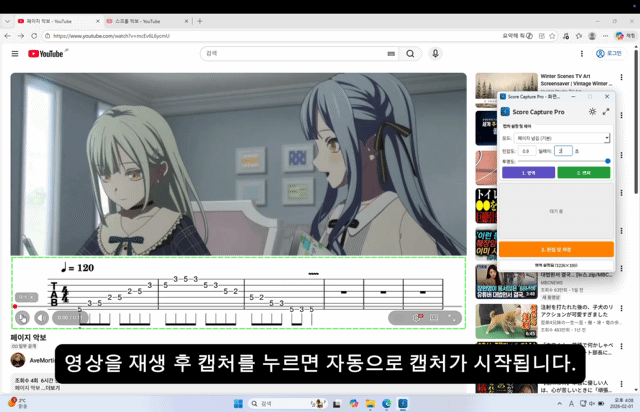Click the sensitivity input field showing 0.9

(x=526, y=150)
